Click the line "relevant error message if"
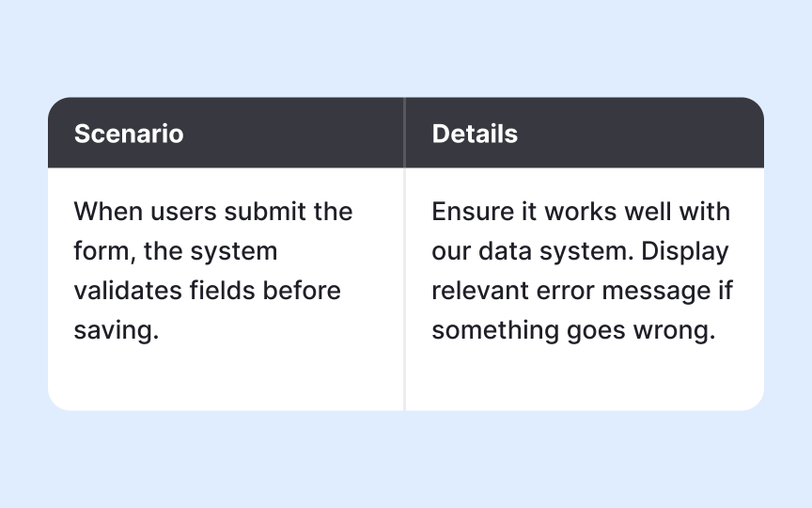 tap(582, 292)
